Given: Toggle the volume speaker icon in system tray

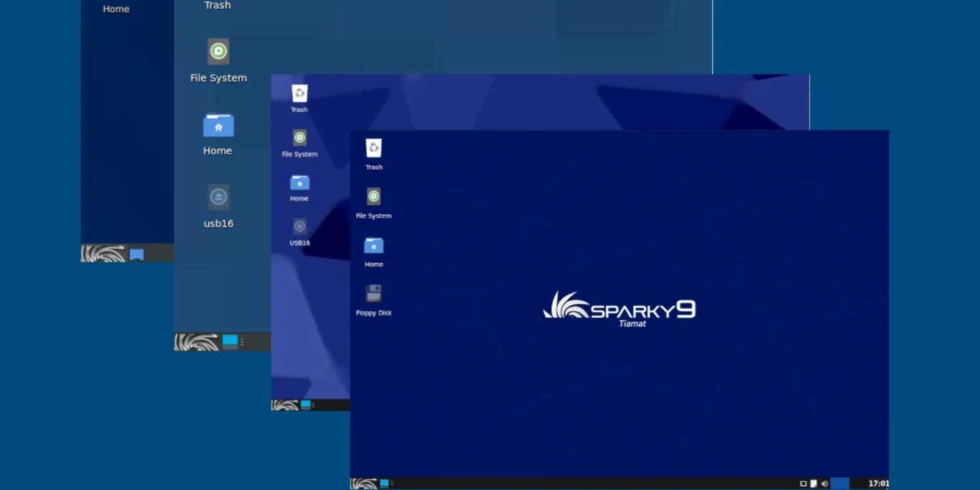Looking at the screenshot, I should pos(825,483).
